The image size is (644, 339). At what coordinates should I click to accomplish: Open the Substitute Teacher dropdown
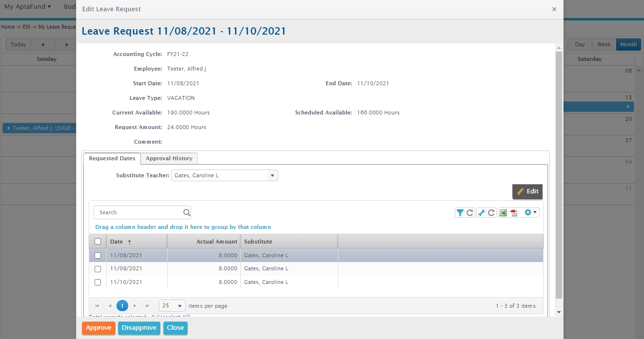point(273,175)
